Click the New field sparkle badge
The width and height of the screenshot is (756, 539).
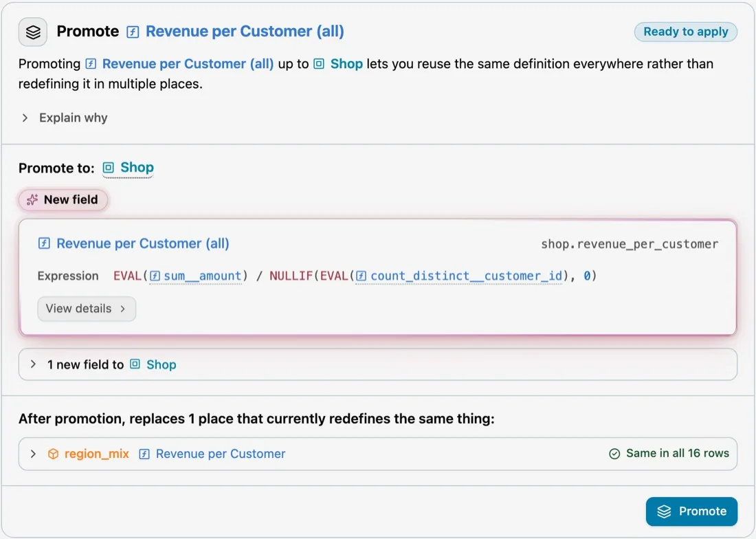63,199
